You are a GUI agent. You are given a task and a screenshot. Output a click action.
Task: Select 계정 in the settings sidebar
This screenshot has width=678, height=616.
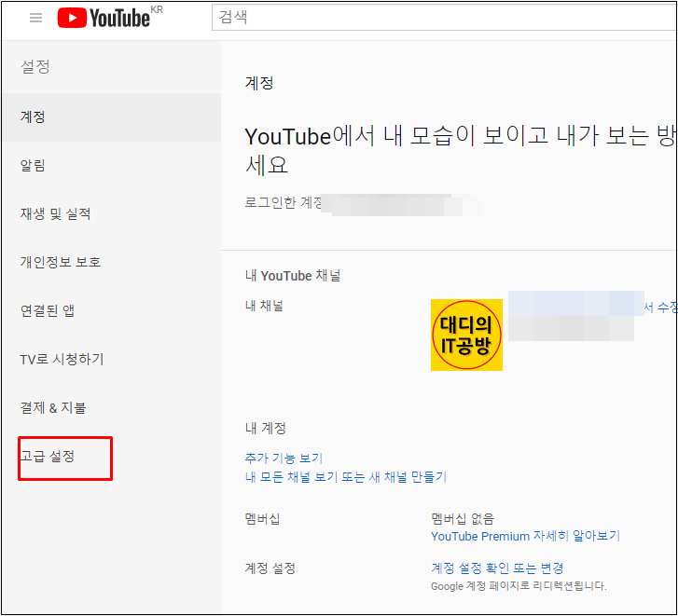(112, 117)
